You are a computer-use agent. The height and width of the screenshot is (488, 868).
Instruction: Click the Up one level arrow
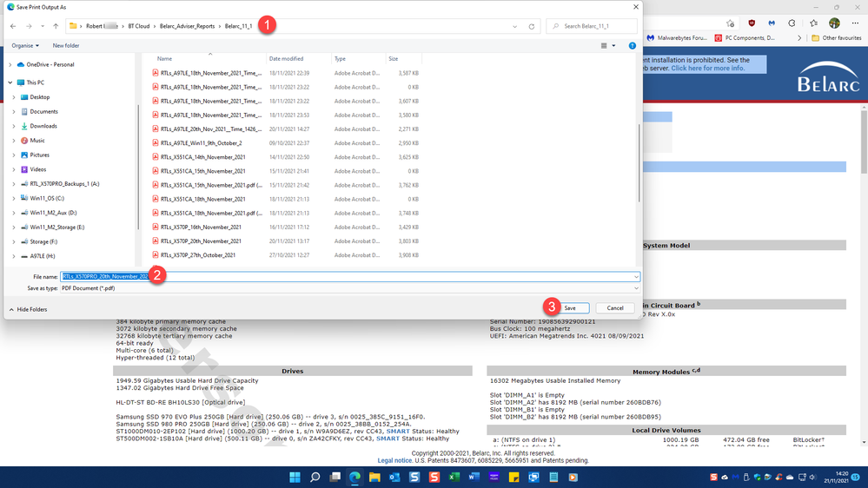click(x=56, y=26)
